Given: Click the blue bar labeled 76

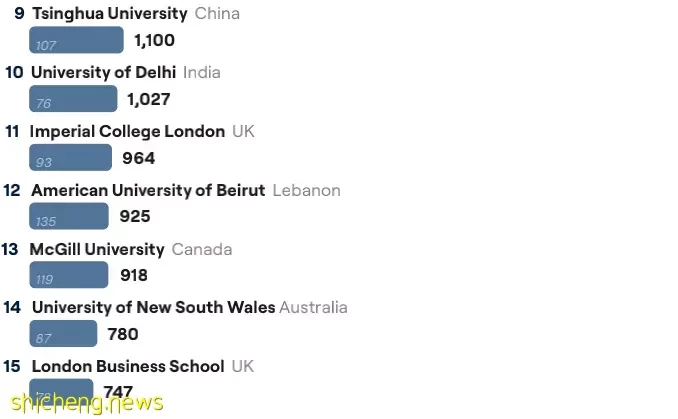Looking at the screenshot, I should (73, 99).
